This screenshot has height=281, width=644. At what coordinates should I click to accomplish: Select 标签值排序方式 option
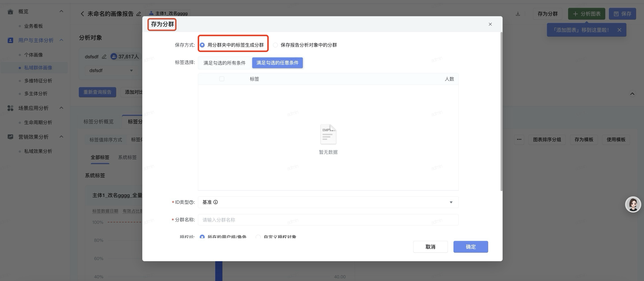[106, 140]
